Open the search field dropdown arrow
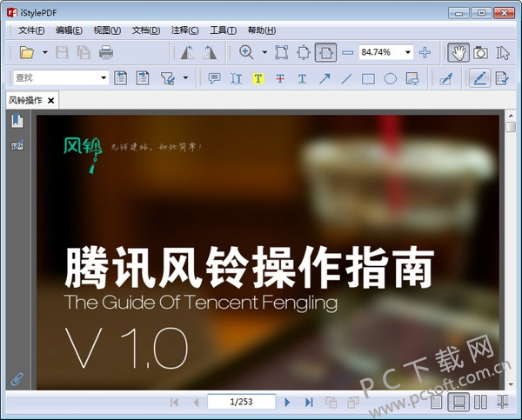This screenshot has height=420, width=522. tap(104, 78)
